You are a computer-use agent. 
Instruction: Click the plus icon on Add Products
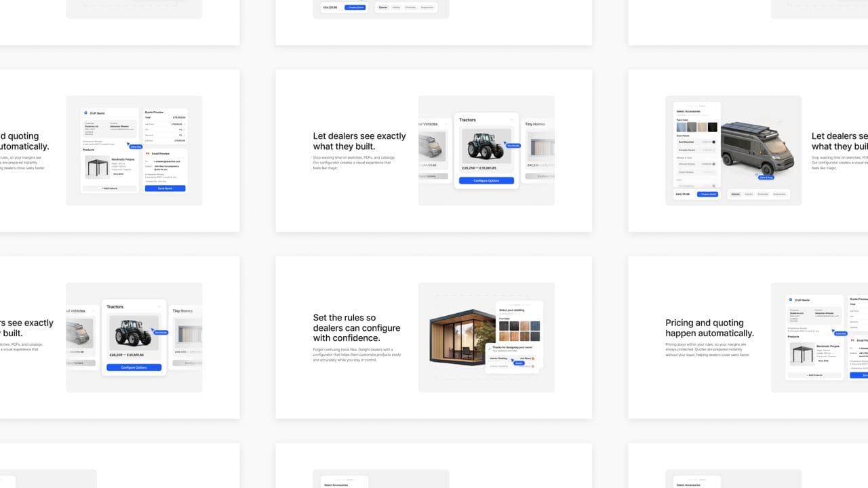102,188
